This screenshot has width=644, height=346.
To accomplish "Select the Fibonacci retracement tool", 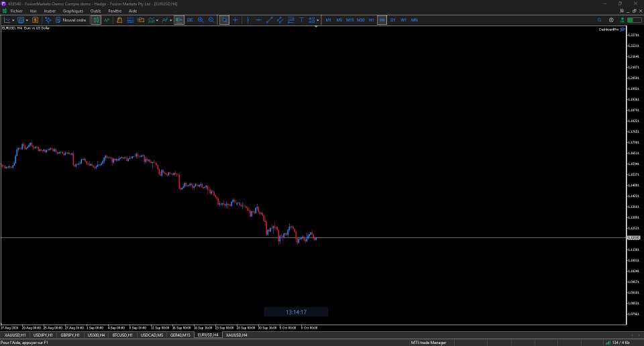I will coord(290,19).
